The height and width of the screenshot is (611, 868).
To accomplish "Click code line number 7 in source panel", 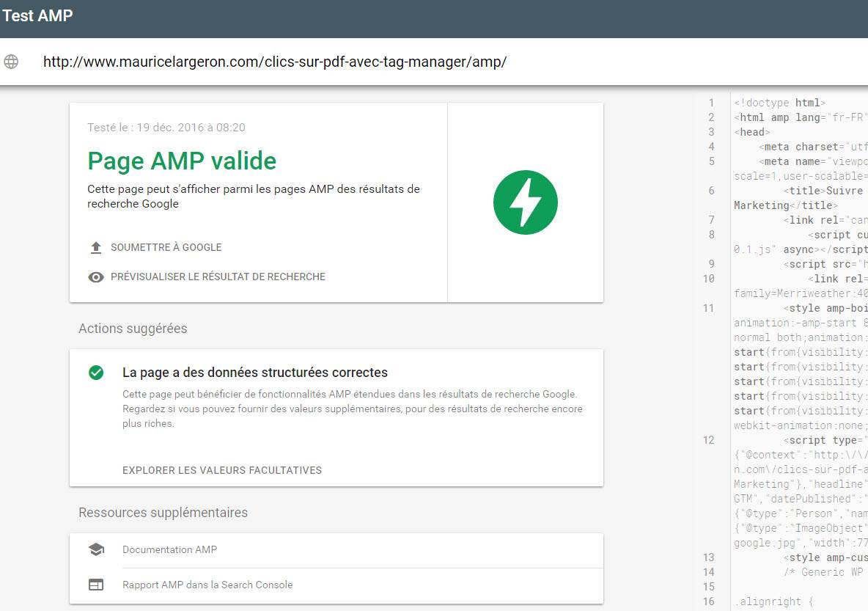I will tap(711, 220).
